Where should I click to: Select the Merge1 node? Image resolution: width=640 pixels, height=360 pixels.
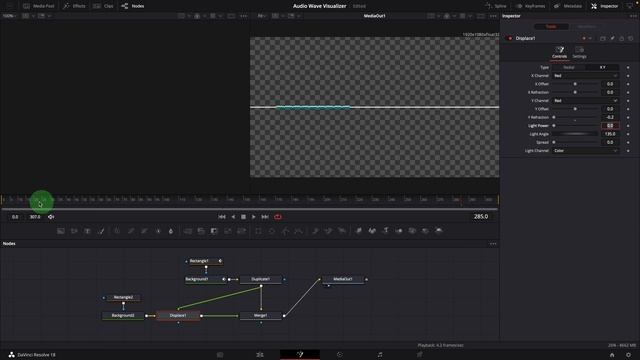click(260, 316)
